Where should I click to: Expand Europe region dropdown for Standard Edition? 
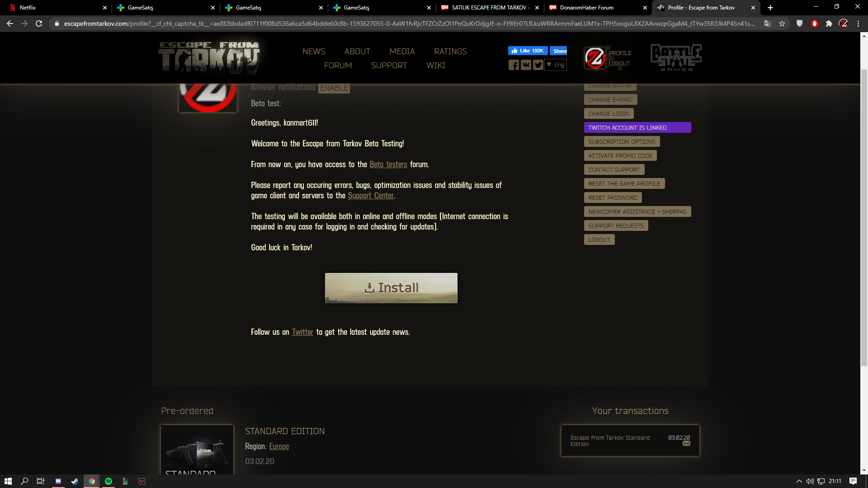click(278, 446)
